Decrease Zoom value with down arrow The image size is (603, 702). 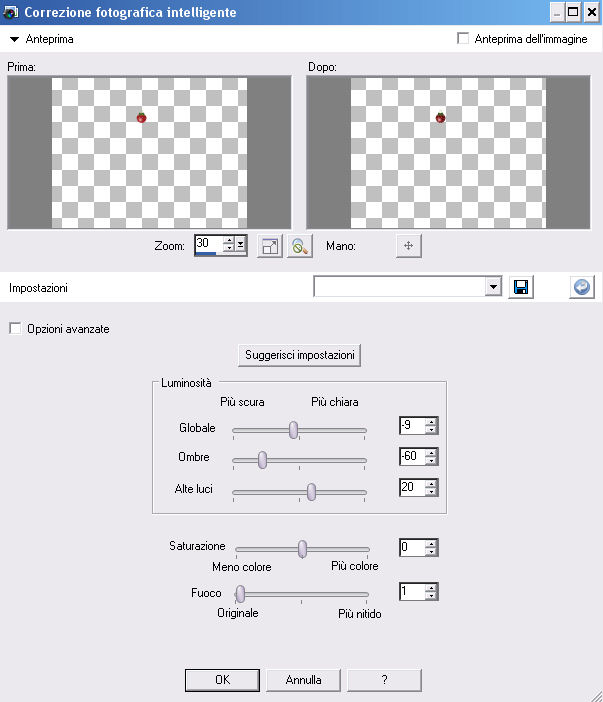(229, 249)
